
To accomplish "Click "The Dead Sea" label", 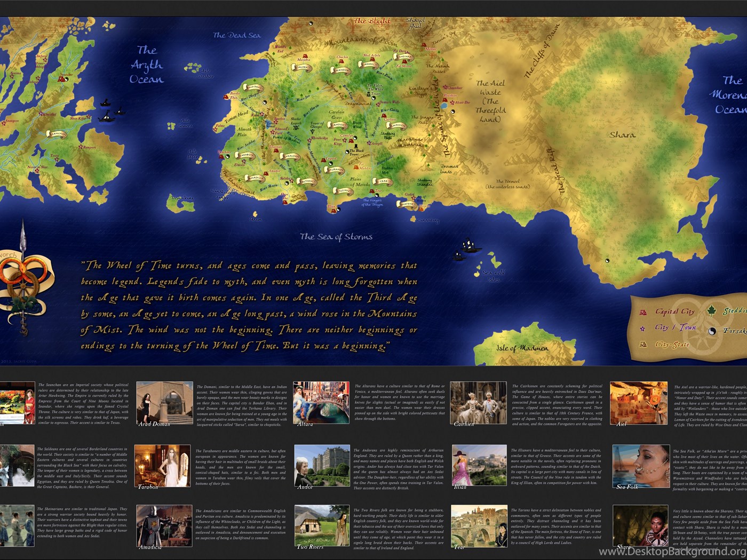I will (237, 35).
